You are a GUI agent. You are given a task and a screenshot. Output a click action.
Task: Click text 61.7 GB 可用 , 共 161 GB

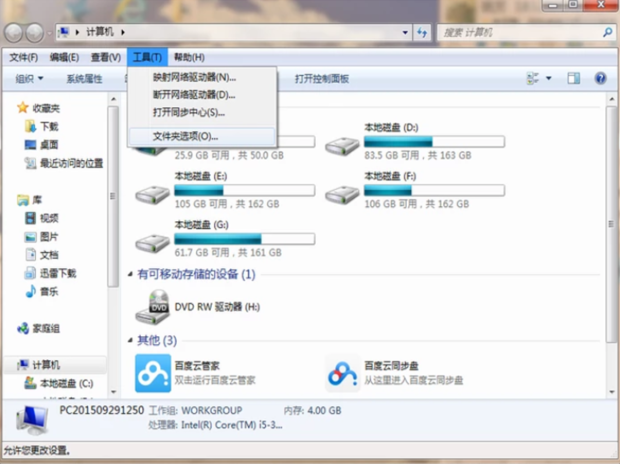pos(228,252)
